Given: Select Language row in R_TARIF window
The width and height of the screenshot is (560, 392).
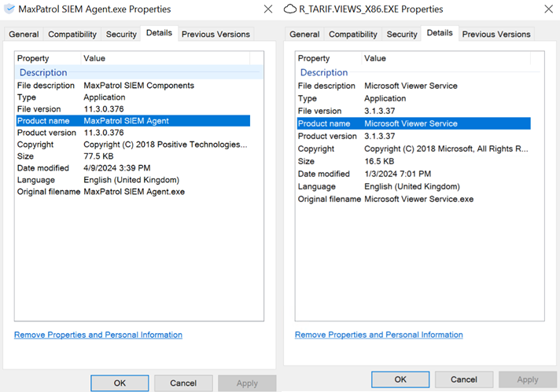Looking at the screenshot, I should (414, 186).
